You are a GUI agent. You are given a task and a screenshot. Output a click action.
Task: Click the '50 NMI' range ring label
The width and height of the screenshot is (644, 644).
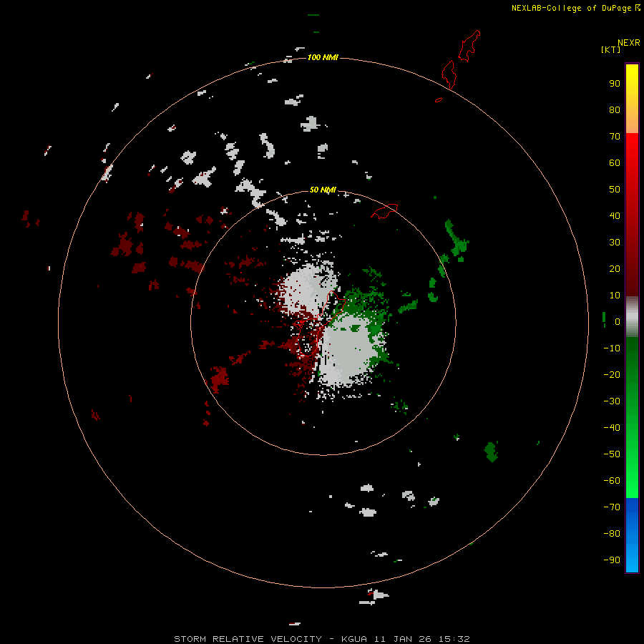point(323,190)
